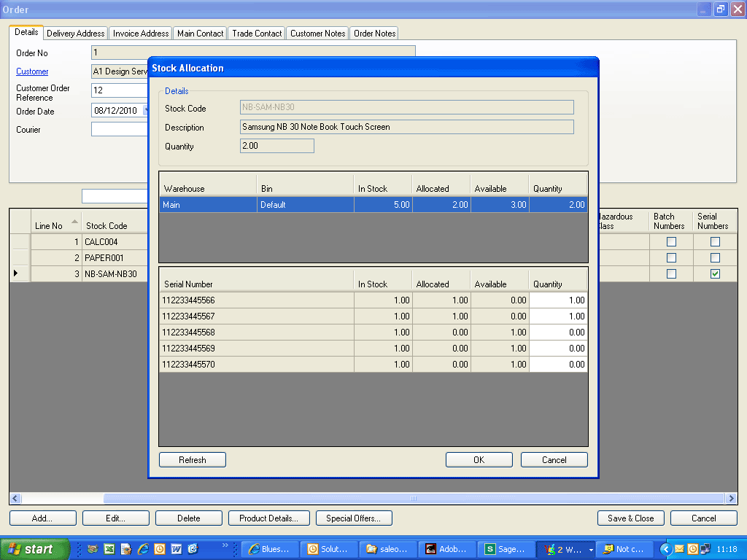Open the orange clock quick launch icon

[159, 549]
